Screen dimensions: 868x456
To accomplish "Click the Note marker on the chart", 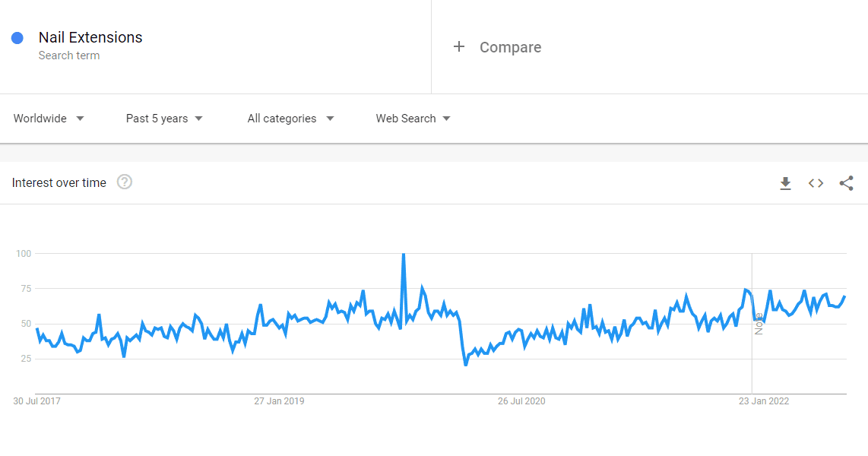I will click(x=759, y=324).
